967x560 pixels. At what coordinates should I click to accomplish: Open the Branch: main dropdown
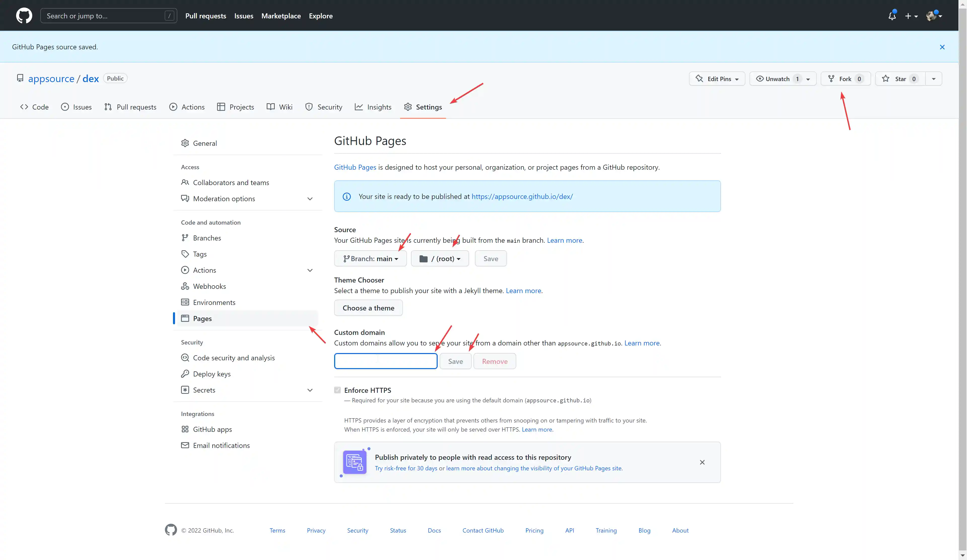(x=370, y=259)
